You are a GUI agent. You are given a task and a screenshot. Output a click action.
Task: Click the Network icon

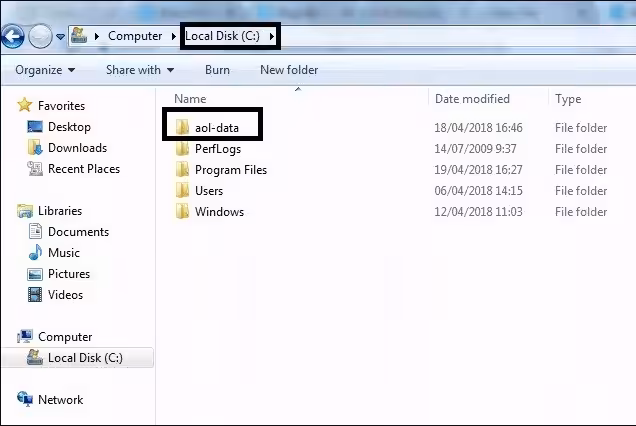click(25, 399)
